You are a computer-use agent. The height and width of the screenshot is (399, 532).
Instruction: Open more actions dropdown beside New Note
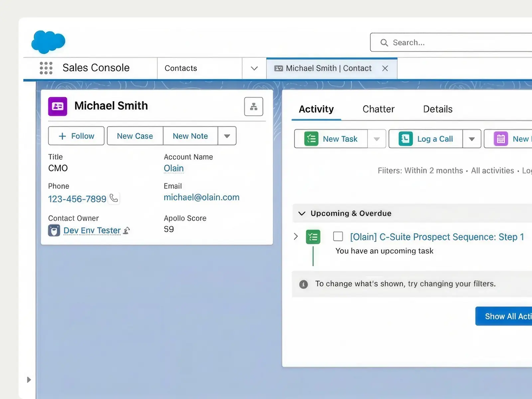(227, 136)
